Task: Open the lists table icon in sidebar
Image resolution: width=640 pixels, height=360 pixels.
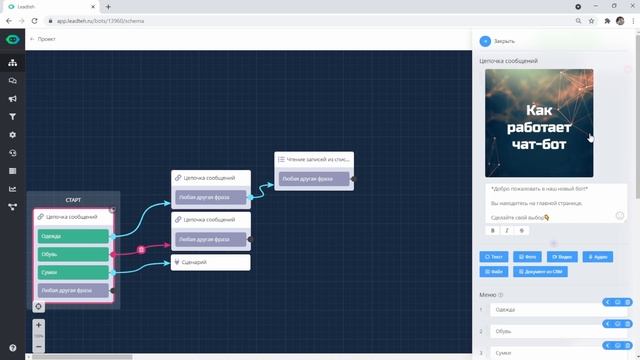Action: point(13,171)
